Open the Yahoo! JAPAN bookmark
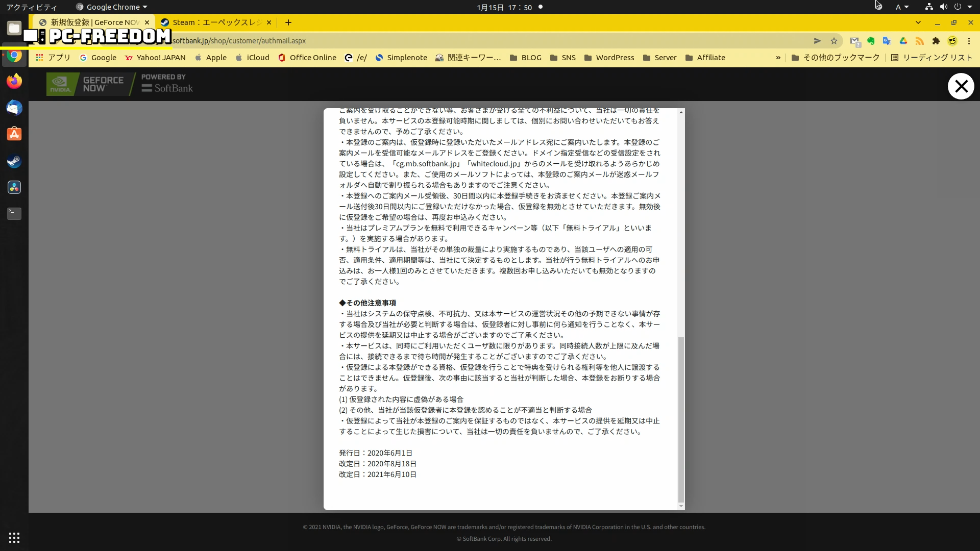Screen dimensions: 980x551 click(x=155, y=58)
